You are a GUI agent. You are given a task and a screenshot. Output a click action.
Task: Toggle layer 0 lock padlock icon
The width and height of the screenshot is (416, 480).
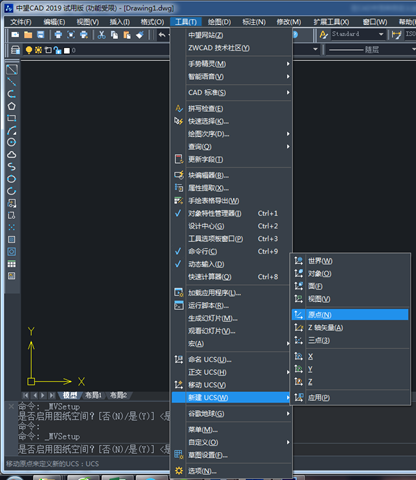pos(57,50)
